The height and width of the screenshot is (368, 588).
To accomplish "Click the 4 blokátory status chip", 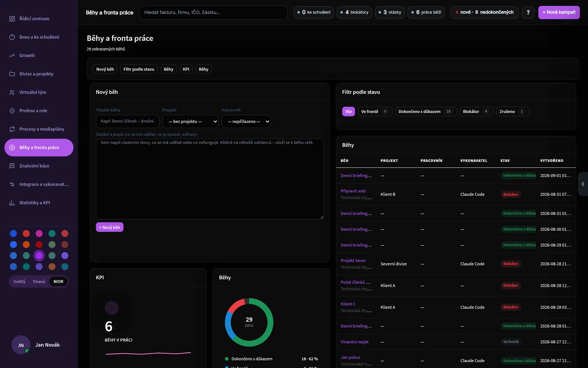I will click(x=354, y=13).
